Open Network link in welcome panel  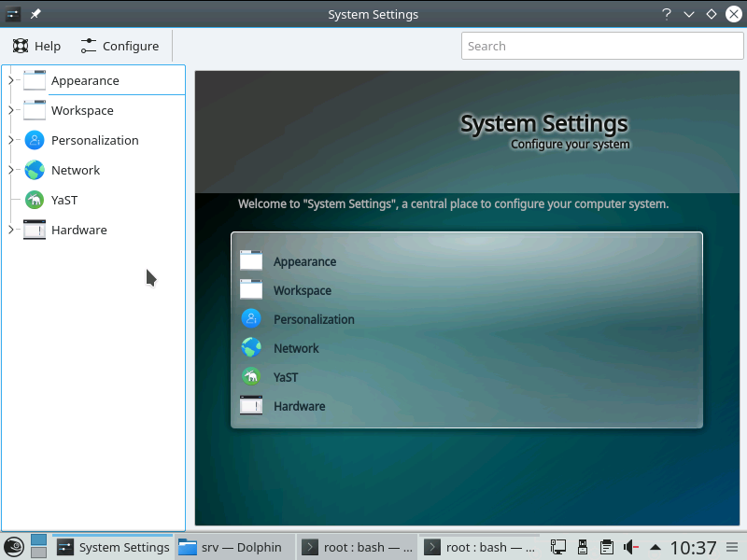[296, 348]
